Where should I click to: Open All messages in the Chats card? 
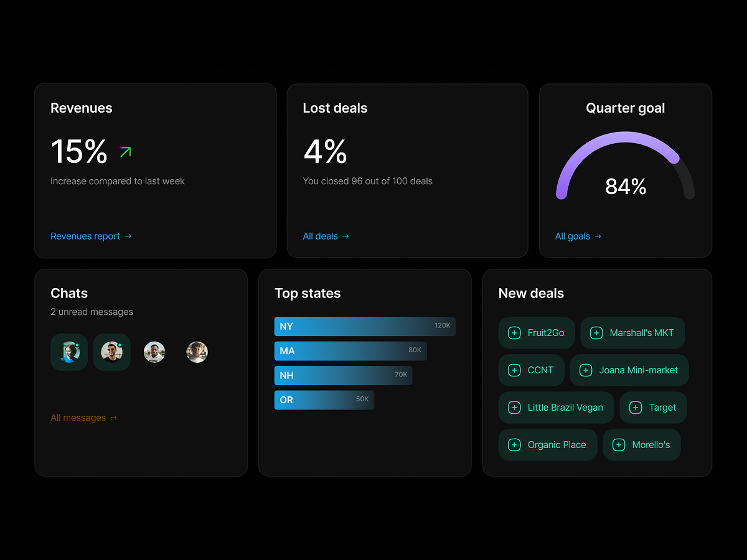point(79,418)
